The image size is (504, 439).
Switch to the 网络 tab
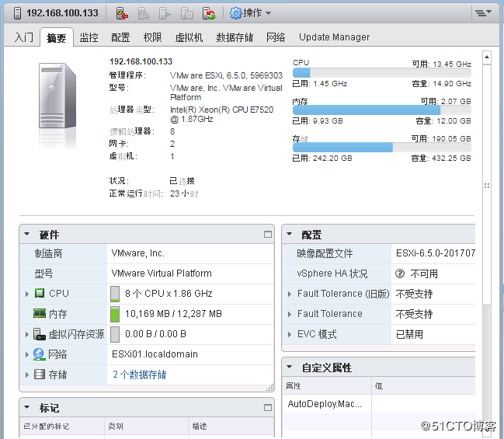(276, 37)
